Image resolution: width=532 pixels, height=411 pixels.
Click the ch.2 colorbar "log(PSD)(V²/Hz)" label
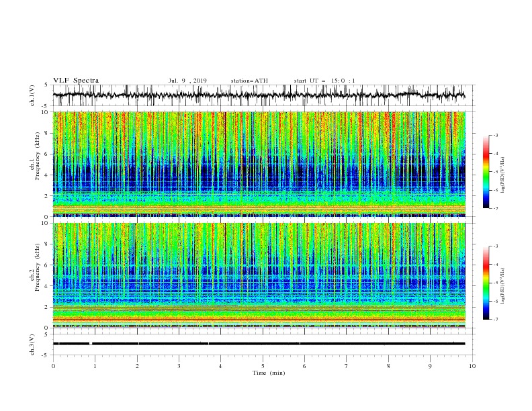coord(504,286)
